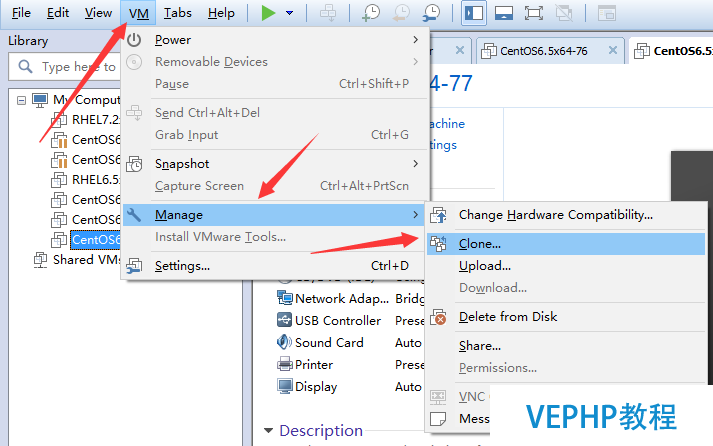Select the Network Adapter device row
Screen dimensions: 713x446
click(350, 299)
